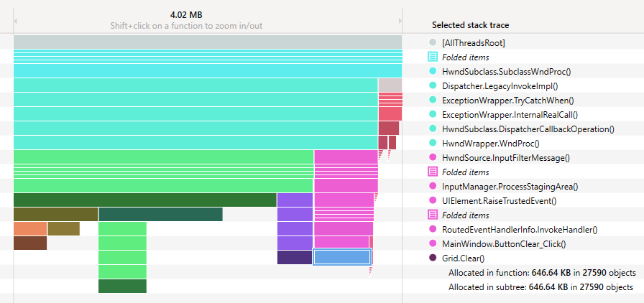Select ExceptionWrapper.InternalRealCall() in the stack trace
644x303 pixels.
pos(510,114)
